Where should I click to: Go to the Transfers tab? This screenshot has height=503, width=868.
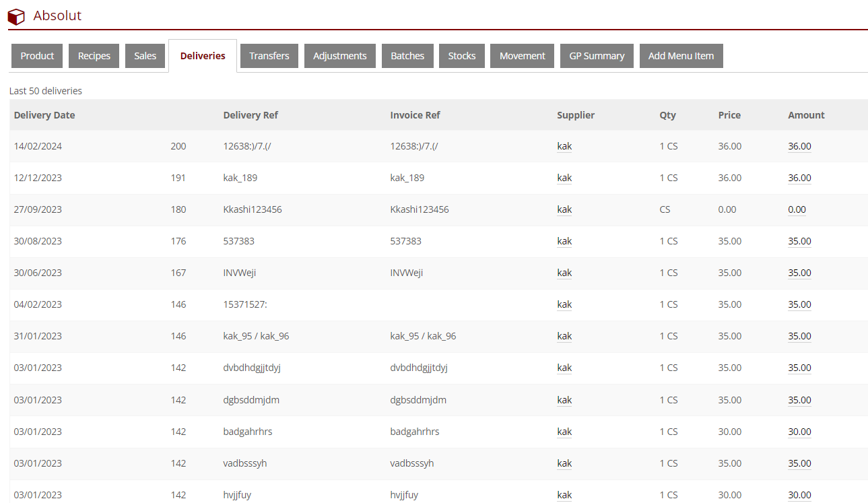pyautogui.click(x=269, y=56)
